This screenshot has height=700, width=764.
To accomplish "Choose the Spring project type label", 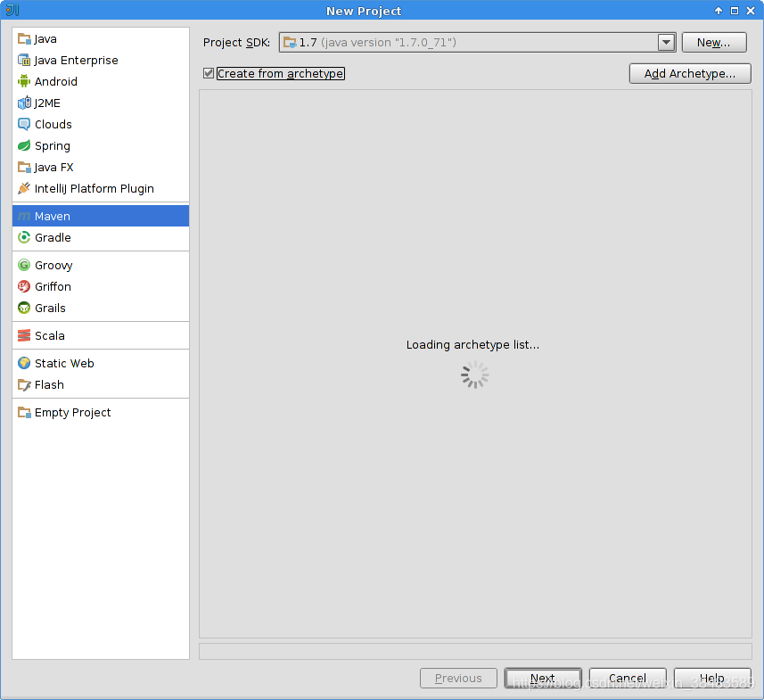I will (x=53, y=145).
